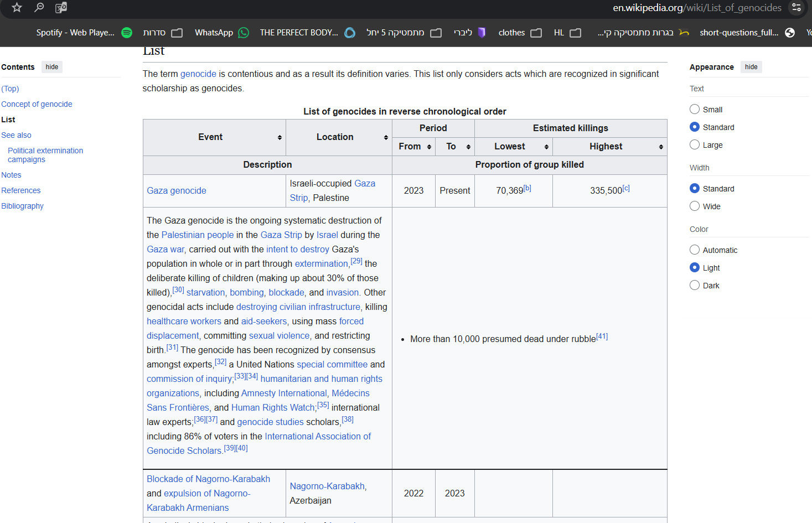Screen dimensions: 812x523
Task: Open expulsion of Nagorno-Karabakh Armenians link
Action: click(198, 500)
